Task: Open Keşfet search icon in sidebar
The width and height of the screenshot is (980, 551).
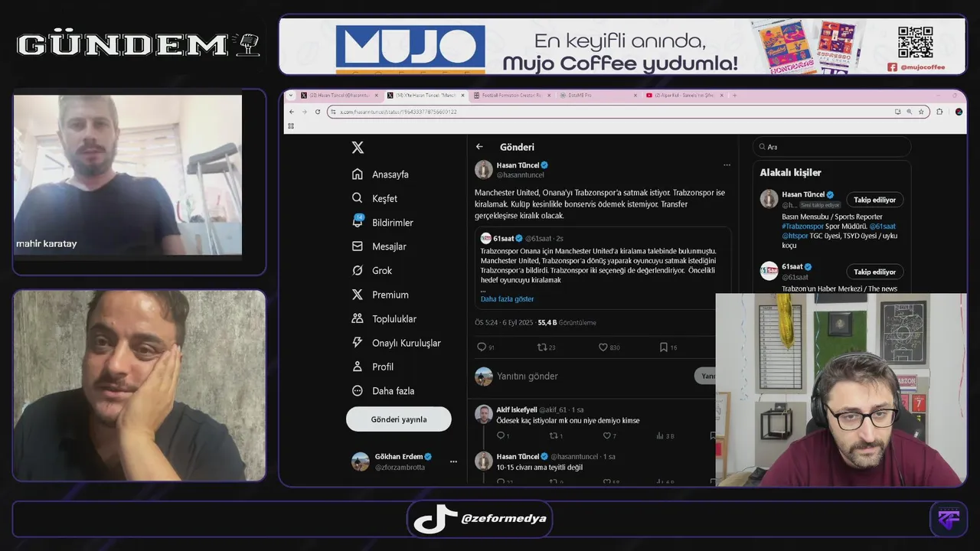Action: click(x=358, y=198)
